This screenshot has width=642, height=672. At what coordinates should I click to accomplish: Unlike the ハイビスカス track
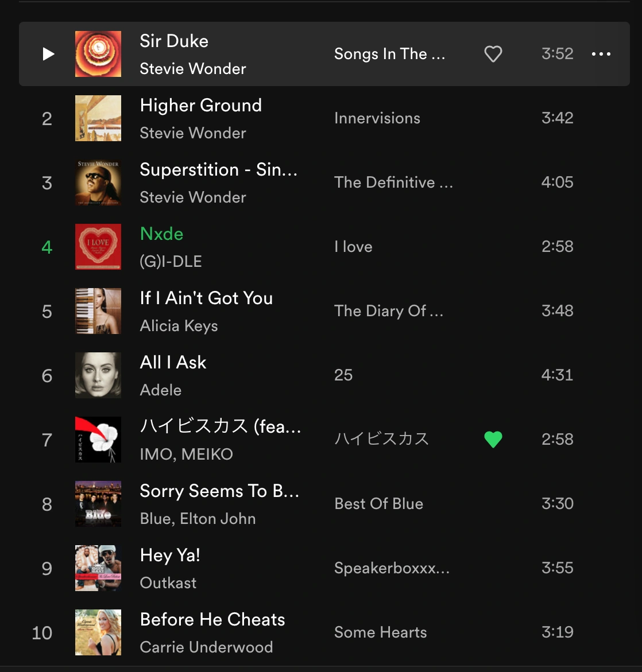493,440
